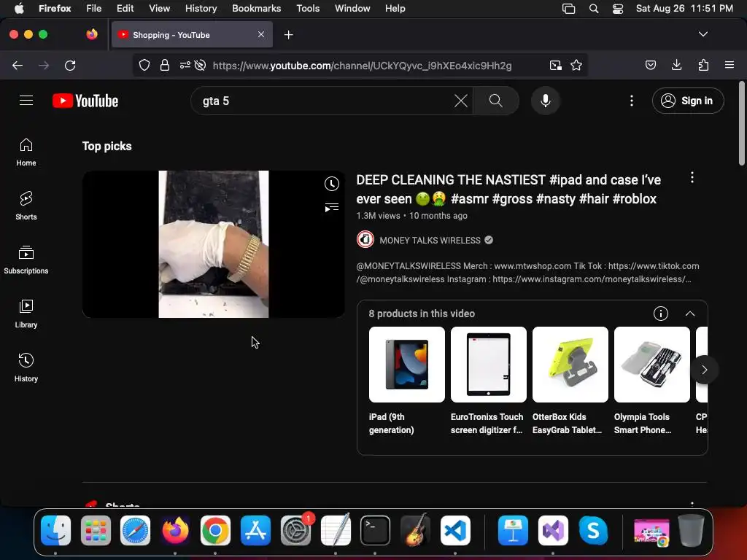Open the DEEP CLEANING THE NASTIEST video title
The image size is (747, 560).
[x=508, y=190]
